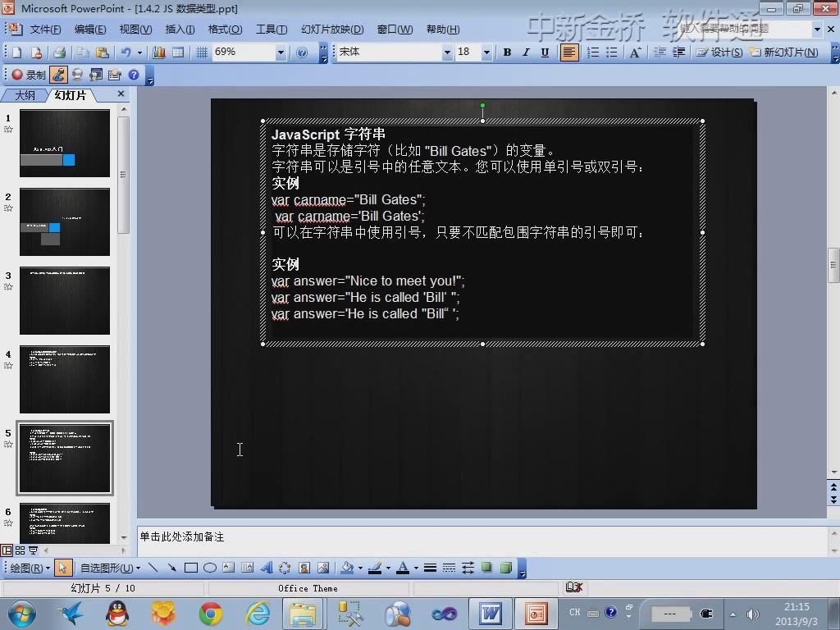
Task: Select the Rectangle shape tool
Action: tap(190, 568)
